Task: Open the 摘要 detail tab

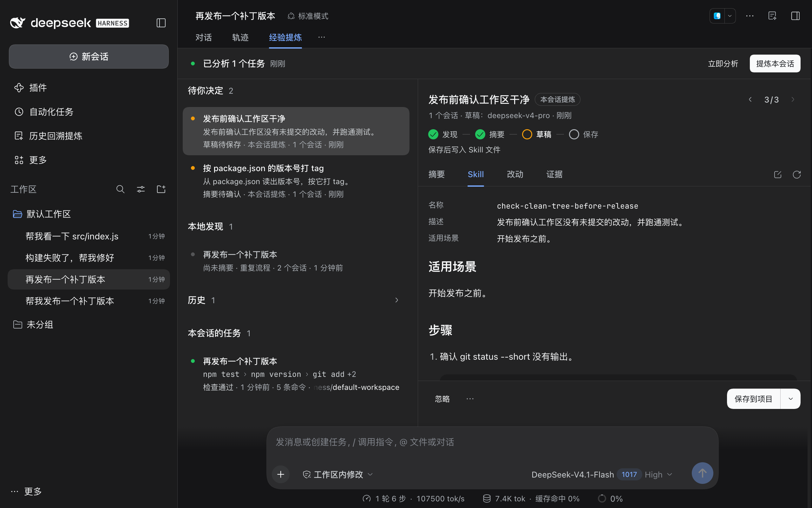Action: pyautogui.click(x=436, y=174)
